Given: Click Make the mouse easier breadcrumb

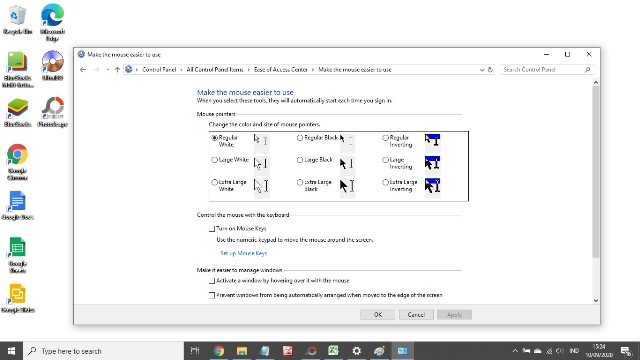Looking at the screenshot, I should point(355,70).
